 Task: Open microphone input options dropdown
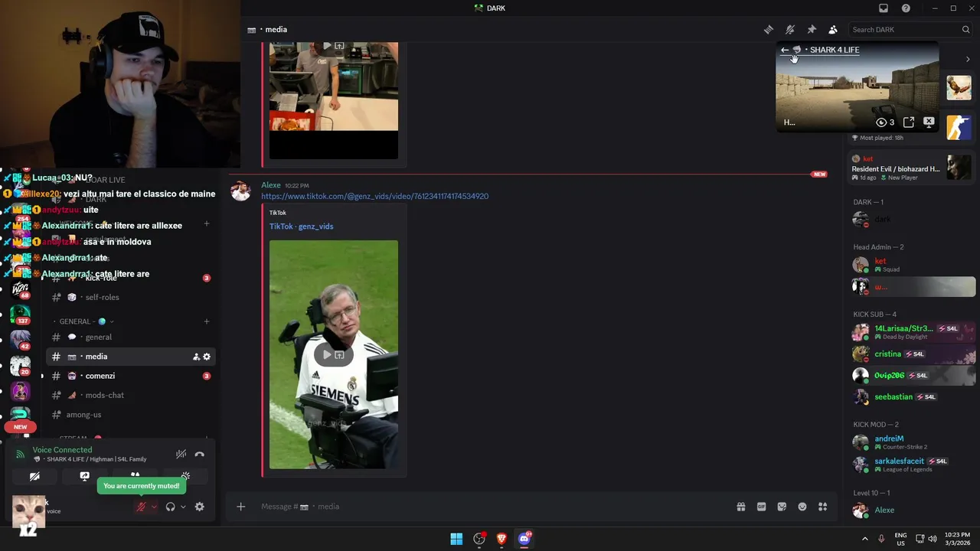coord(154,507)
